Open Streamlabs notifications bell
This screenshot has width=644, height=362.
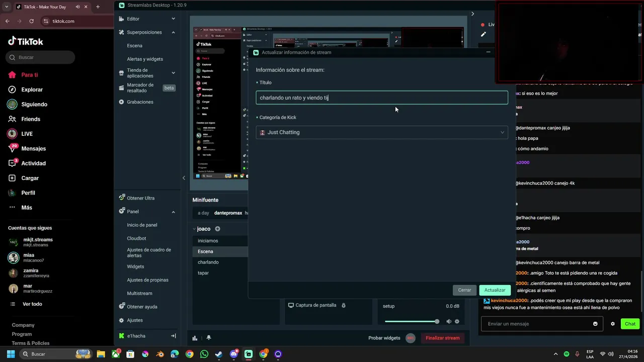[208, 338]
